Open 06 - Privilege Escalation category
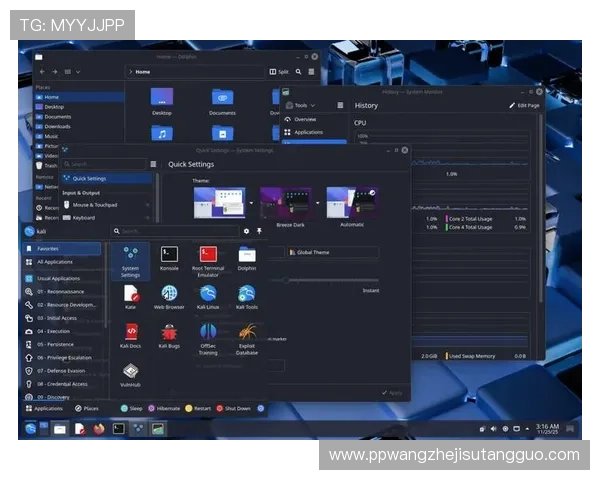 (62, 358)
